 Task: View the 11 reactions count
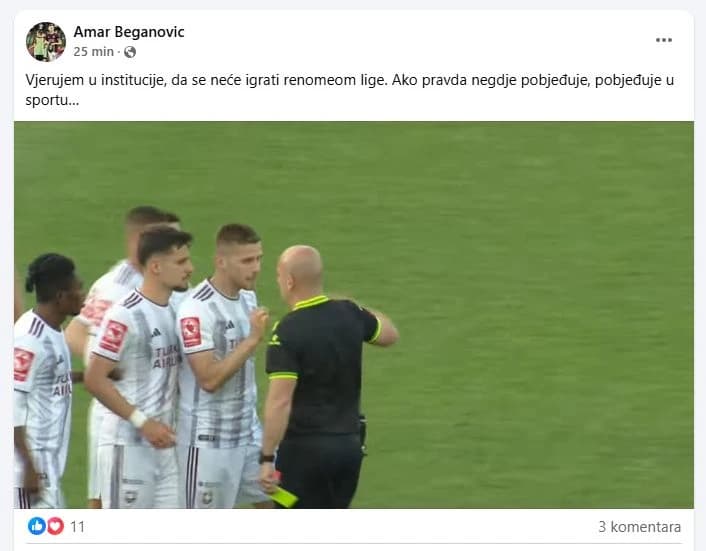tap(77, 527)
